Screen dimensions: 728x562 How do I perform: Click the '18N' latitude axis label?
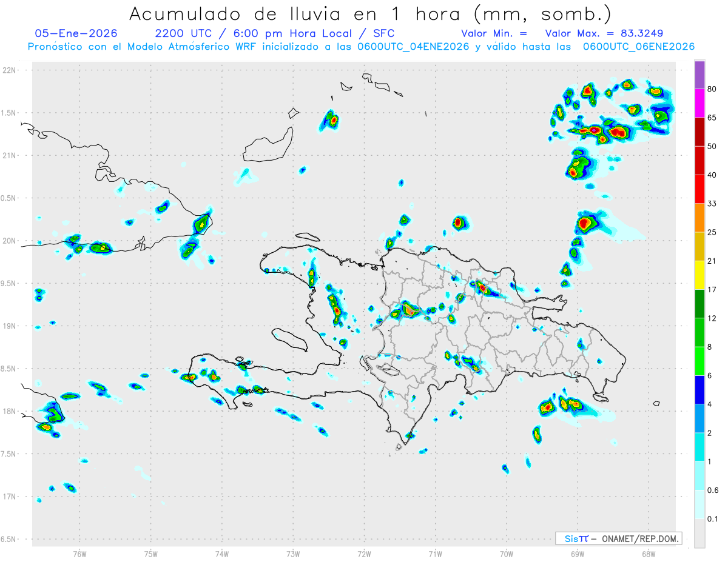[10, 411]
